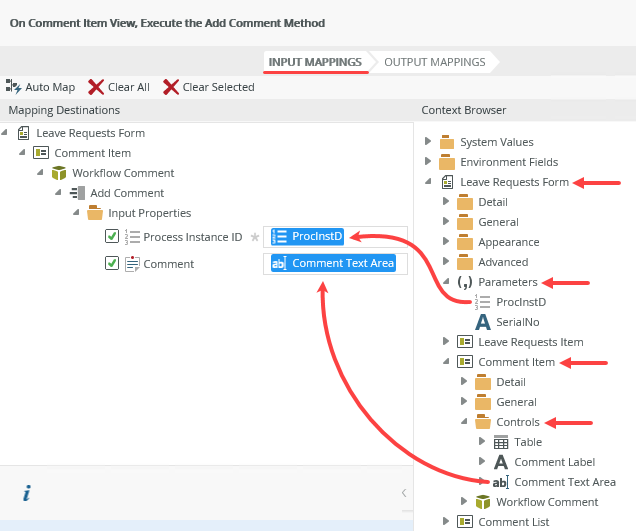
Task: Click the Clear All button label
Action: (x=129, y=87)
